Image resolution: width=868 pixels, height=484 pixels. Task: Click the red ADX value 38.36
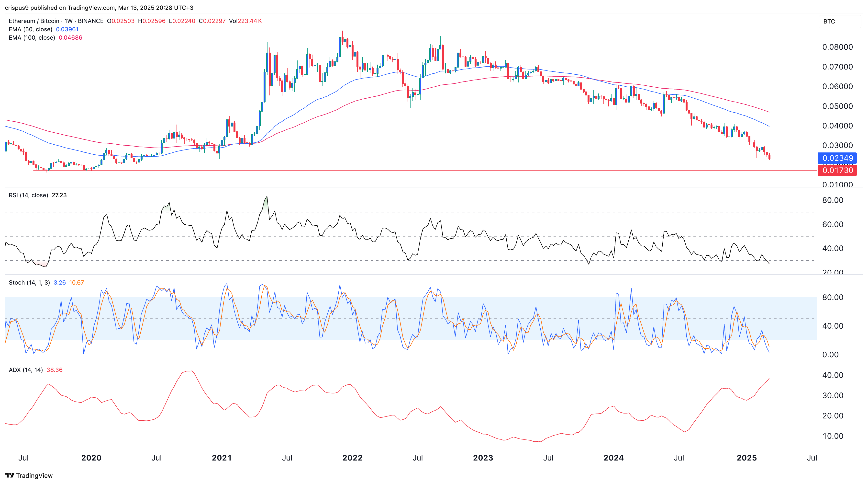55,370
